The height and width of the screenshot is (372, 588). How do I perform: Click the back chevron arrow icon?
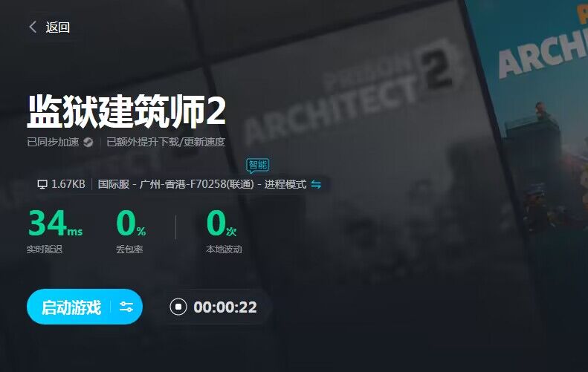click(x=33, y=27)
